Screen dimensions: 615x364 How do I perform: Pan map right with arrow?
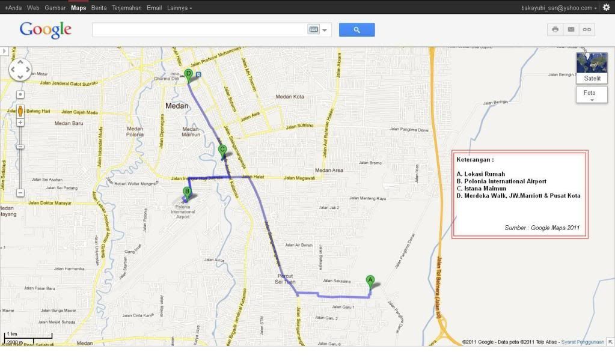point(28,70)
